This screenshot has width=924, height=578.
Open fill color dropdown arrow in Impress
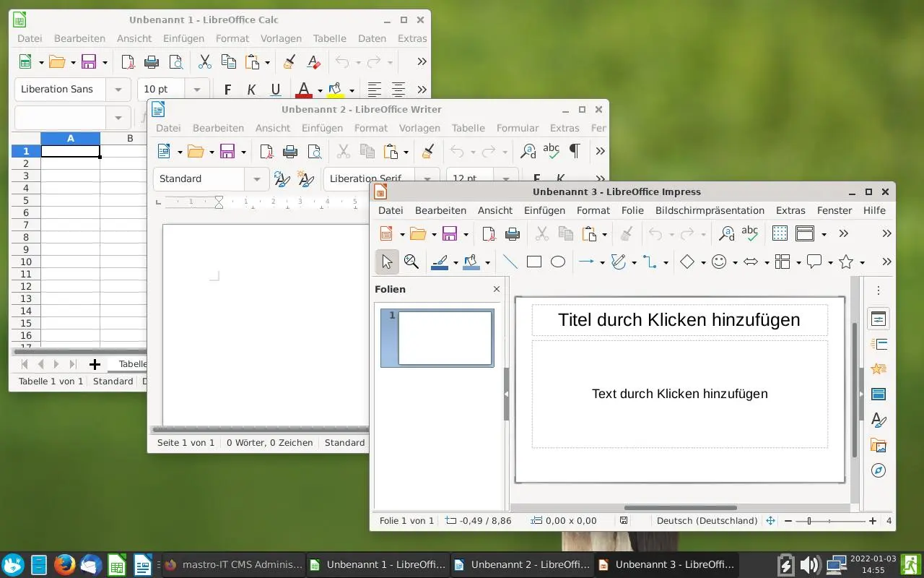[487, 263]
